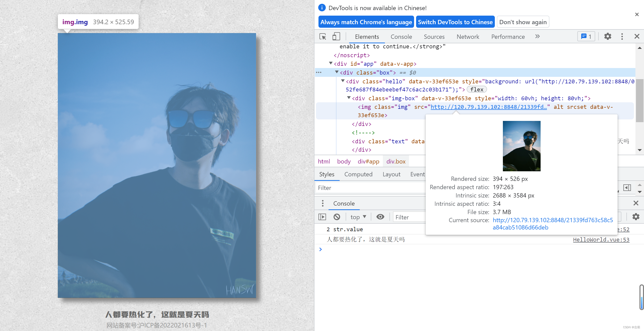Create live expression with eye icon

tap(380, 217)
